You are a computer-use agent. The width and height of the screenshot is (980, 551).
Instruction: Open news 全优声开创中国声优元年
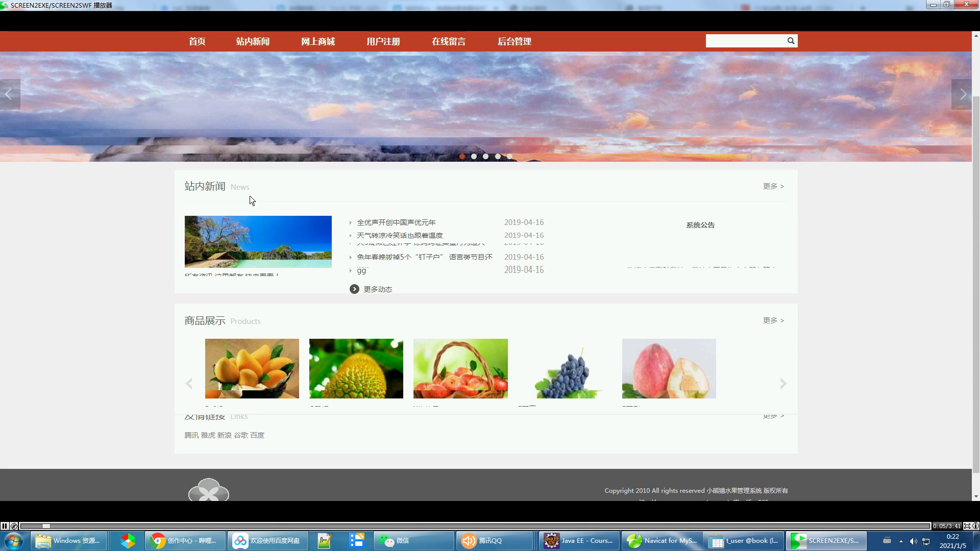[396, 222]
